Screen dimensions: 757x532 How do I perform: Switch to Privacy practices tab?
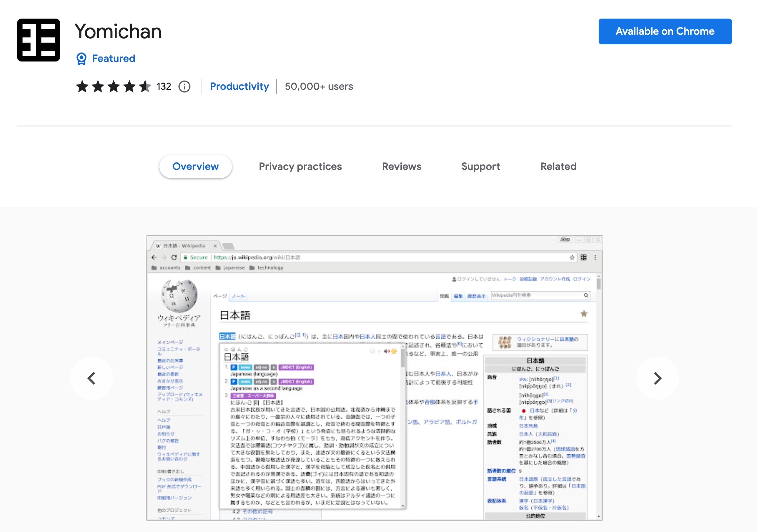point(300,167)
